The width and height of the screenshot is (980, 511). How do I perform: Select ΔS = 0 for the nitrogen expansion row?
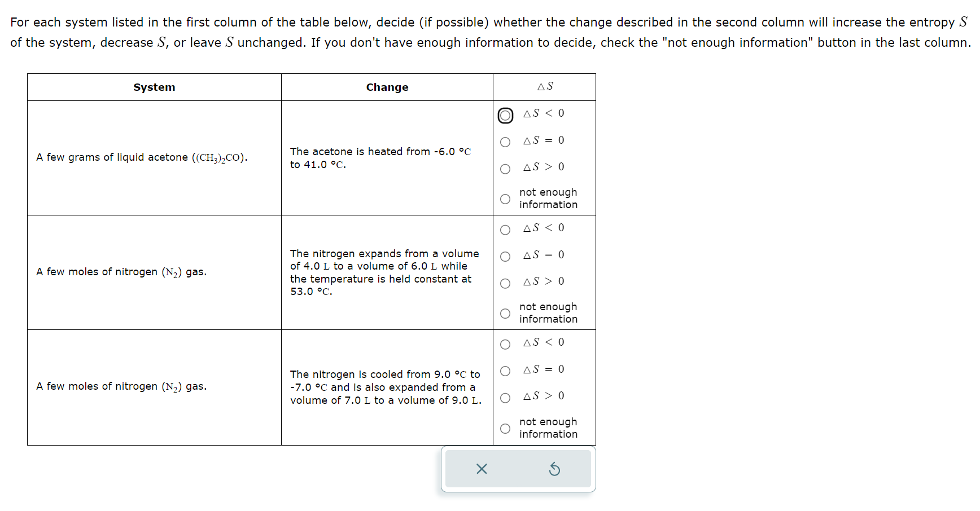click(x=505, y=257)
